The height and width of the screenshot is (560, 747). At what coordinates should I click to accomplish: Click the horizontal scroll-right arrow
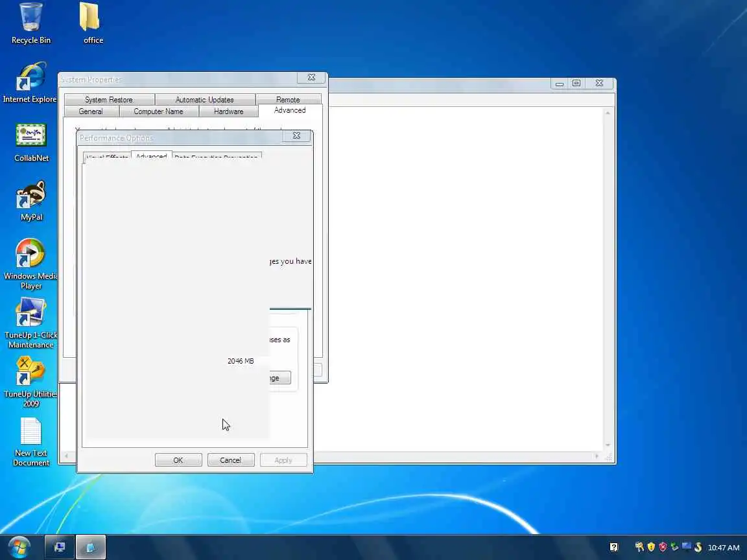[597, 456]
